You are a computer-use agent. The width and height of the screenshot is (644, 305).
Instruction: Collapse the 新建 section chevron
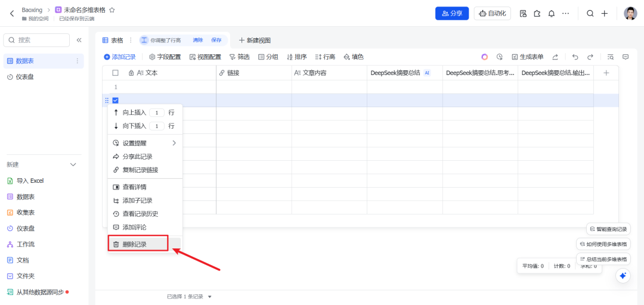tap(73, 164)
